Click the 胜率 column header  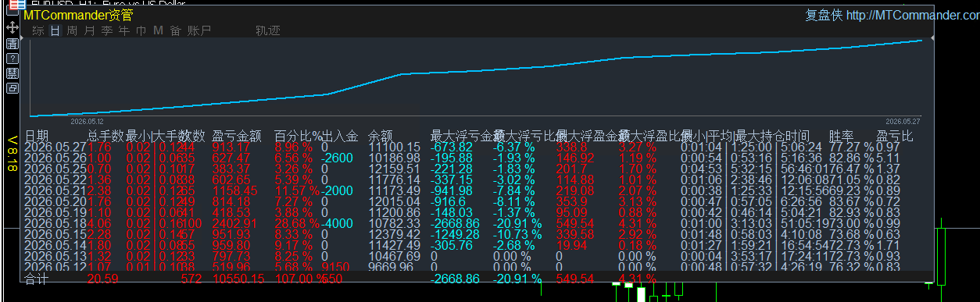pyautogui.click(x=842, y=137)
